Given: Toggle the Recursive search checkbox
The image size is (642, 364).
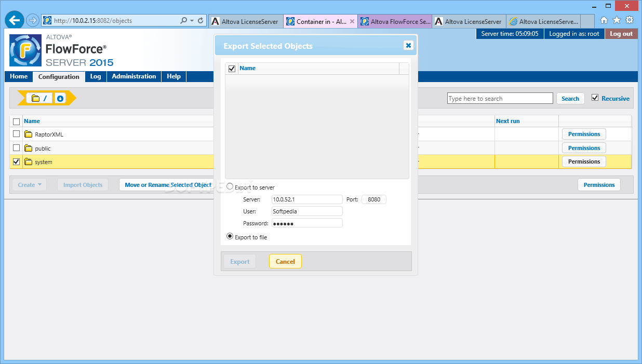Looking at the screenshot, I should point(595,98).
